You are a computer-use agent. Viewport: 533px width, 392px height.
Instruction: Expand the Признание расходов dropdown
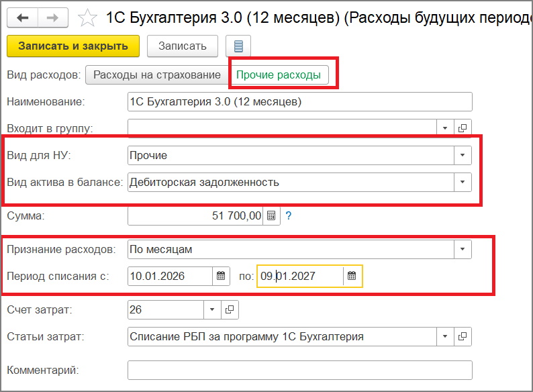pos(463,249)
